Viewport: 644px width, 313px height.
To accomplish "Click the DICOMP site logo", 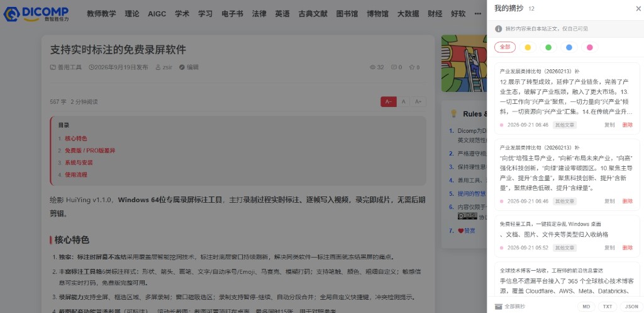I will tap(36, 14).
